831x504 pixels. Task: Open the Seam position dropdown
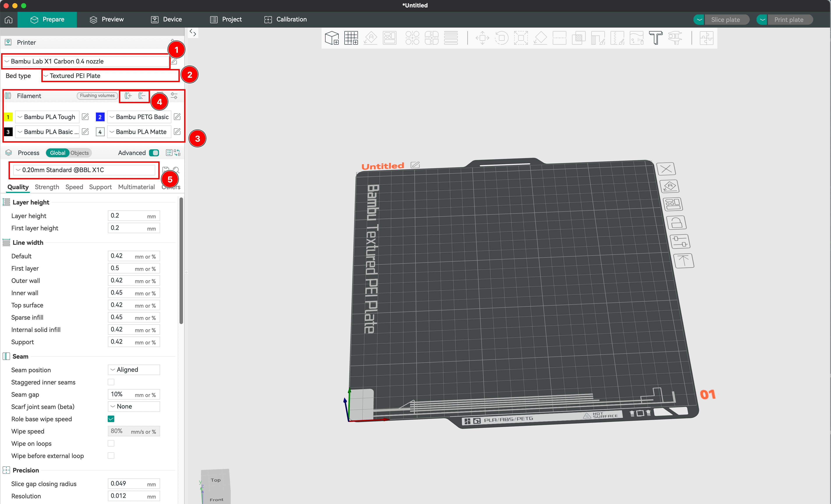pos(134,369)
